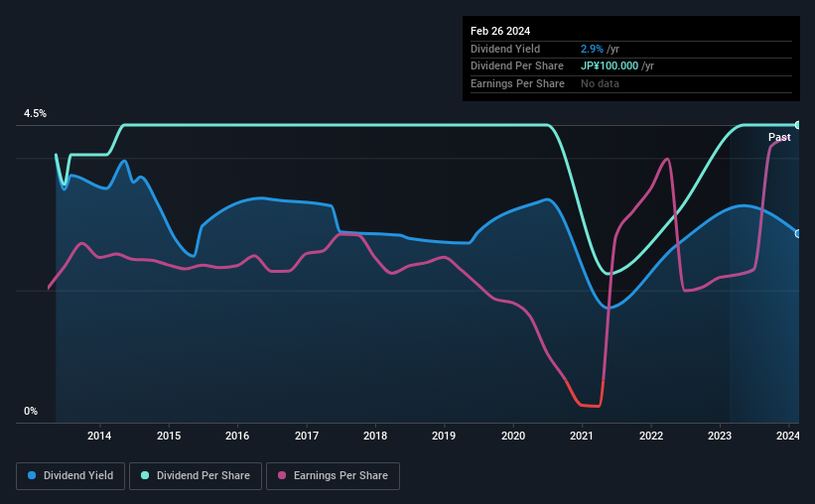Select the 2017 label on the time axis
This screenshot has width=815, height=504.
(x=307, y=436)
